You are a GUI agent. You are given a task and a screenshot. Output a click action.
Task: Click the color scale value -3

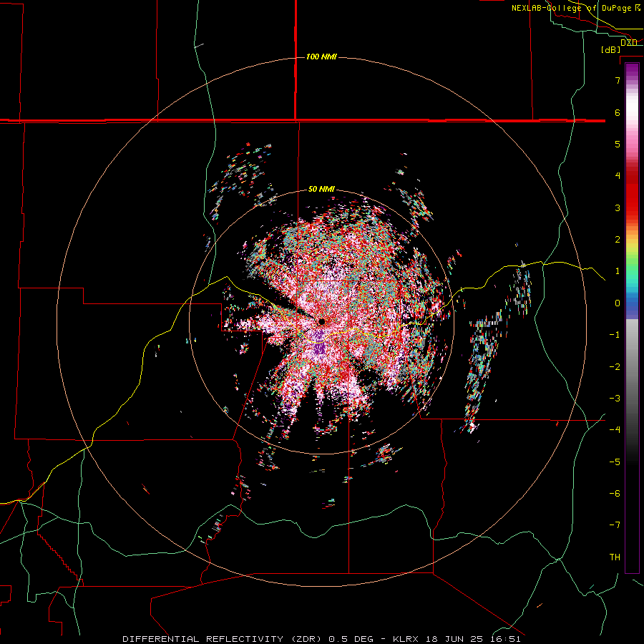pyautogui.click(x=615, y=399)
